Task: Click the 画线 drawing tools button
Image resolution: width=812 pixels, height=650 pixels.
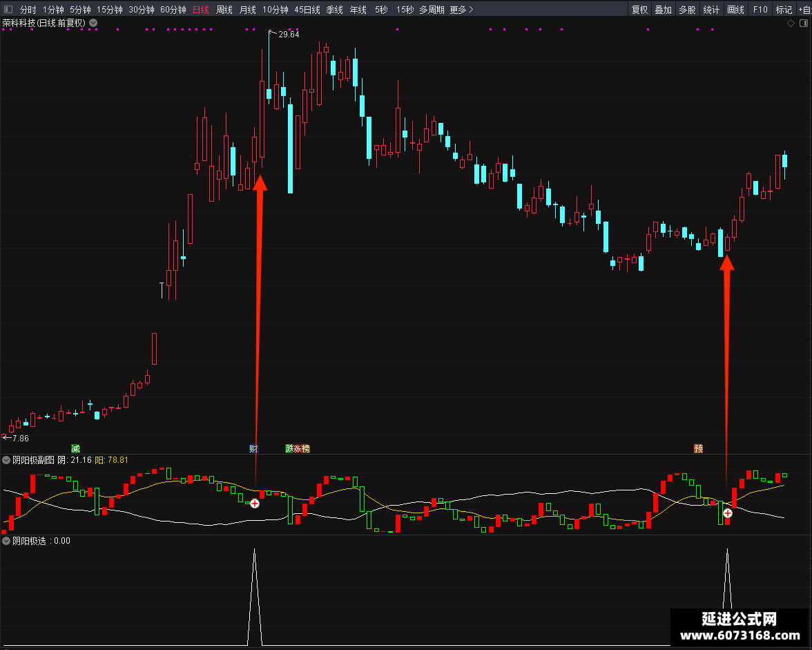Action: 735,9
